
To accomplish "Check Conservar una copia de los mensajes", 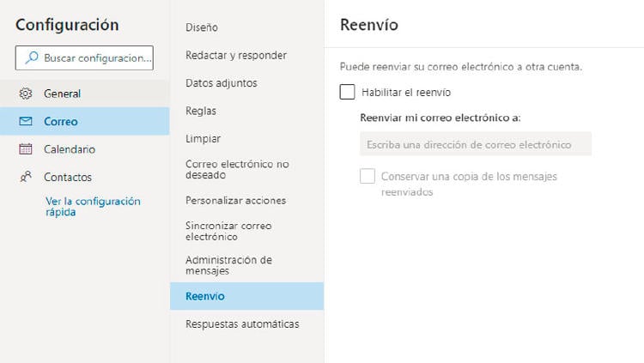I will 368,177.
